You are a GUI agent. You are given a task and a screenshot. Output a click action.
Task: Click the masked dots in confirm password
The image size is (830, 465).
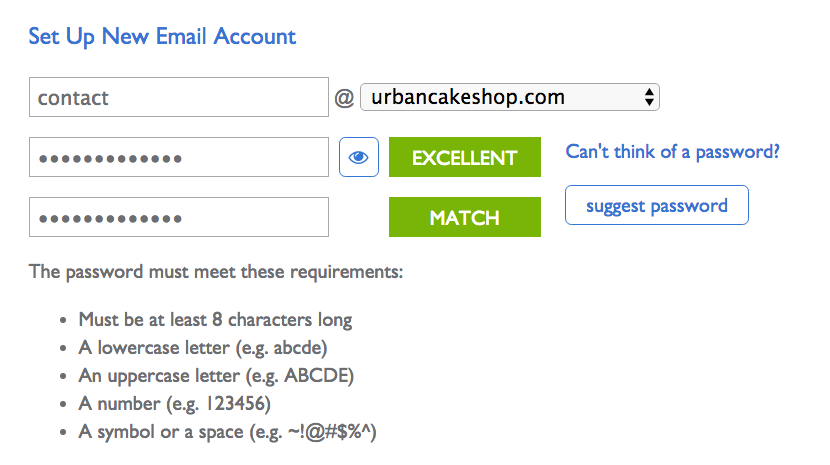pyautogui.click(x=110, y=219)
